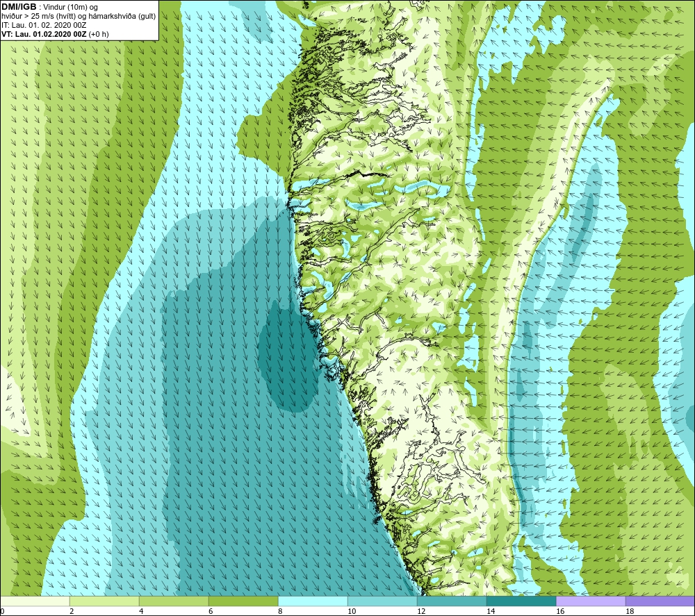695x616 pixels.
Task: Click the 'IT: Lau. 01. 02. 2020 00Z' line
Action: (x=44, y=25)
